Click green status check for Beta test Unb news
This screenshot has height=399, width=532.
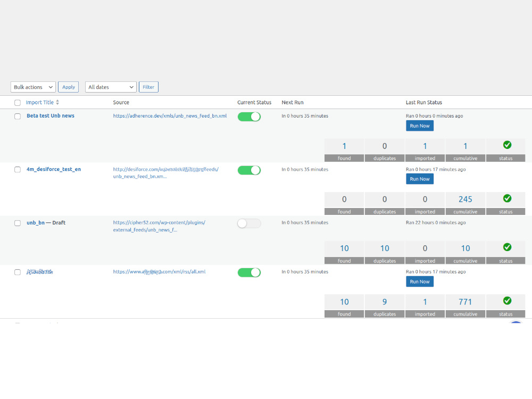point(507,145)
